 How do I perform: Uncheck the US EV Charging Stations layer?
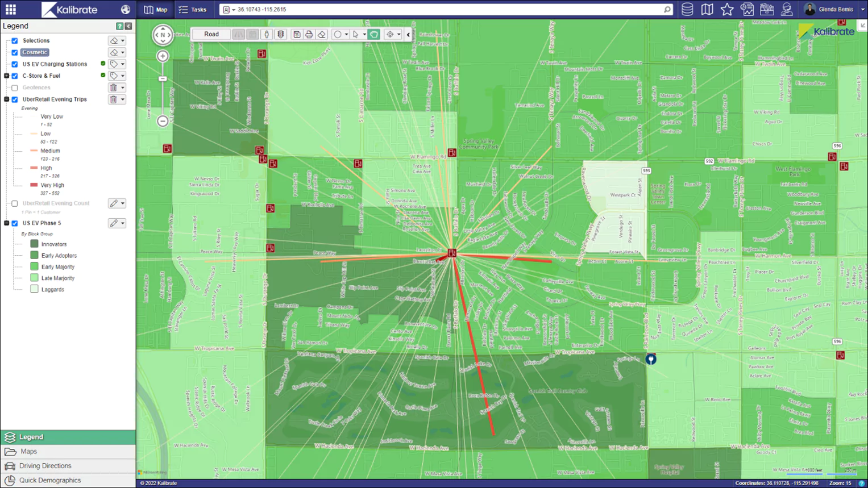click(x=15, y=64)
